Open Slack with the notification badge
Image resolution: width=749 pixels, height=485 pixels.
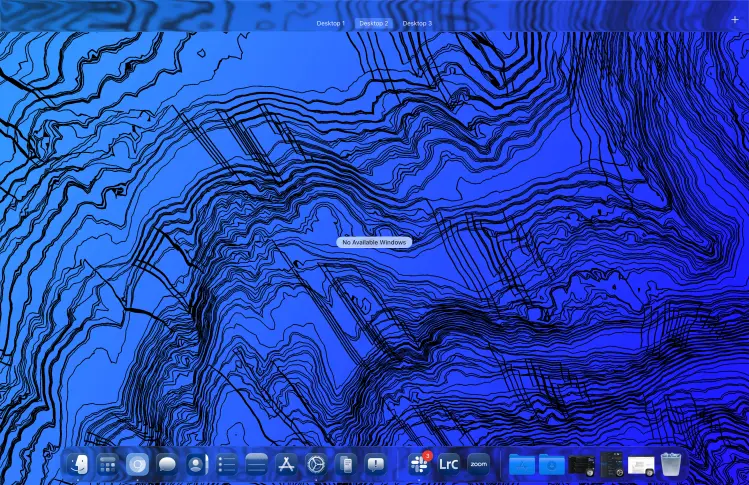[x=419, y=463]
